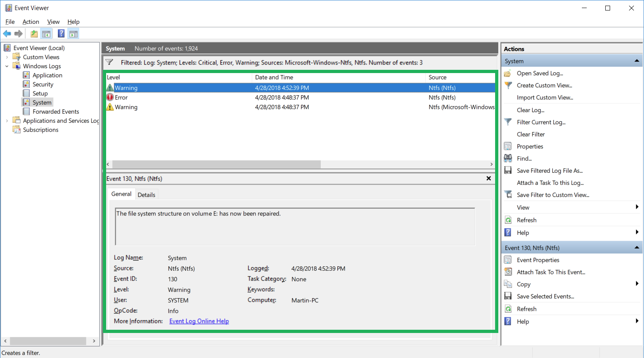Click Import Custom View... action

point(545,98)
